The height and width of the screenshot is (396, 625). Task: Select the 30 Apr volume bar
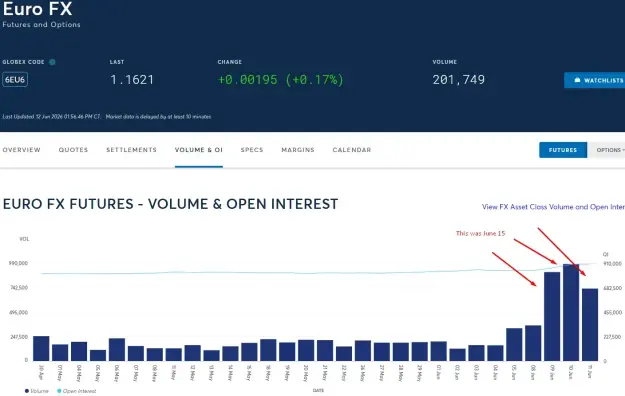tap(41, 349)
